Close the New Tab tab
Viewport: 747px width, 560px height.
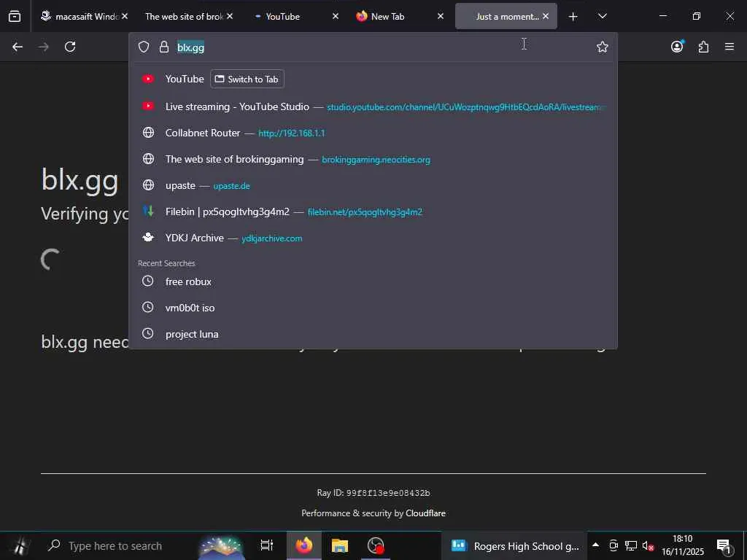pos(440,16)
